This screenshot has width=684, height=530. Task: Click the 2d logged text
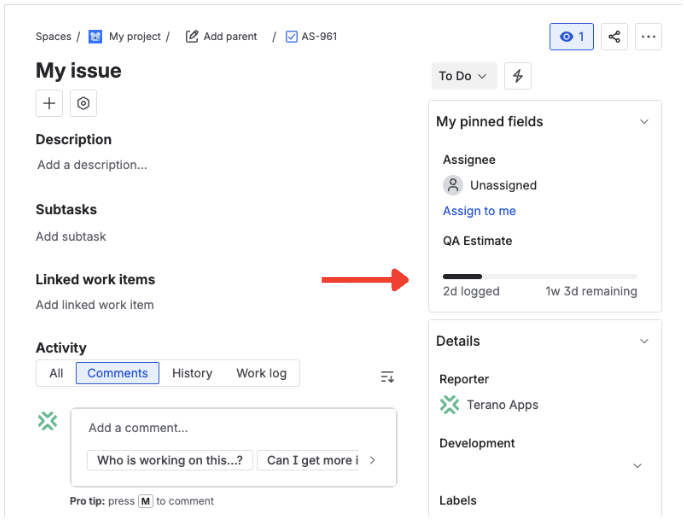(x=471, y=291)
